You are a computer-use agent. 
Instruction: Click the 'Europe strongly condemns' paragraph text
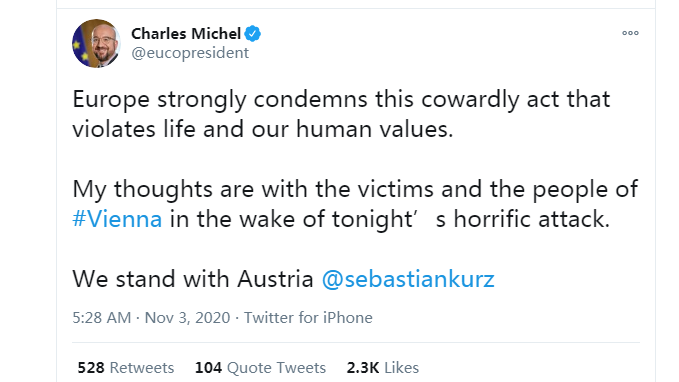coord(341,114)
